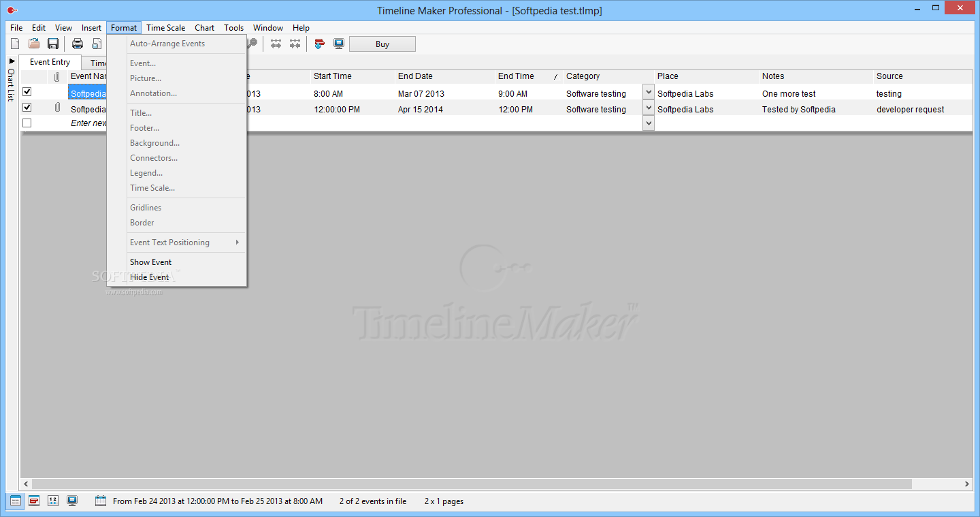980x517 pixels.
Task: Click the horizontal scrollbar left arrow
Action: point(27,484)
